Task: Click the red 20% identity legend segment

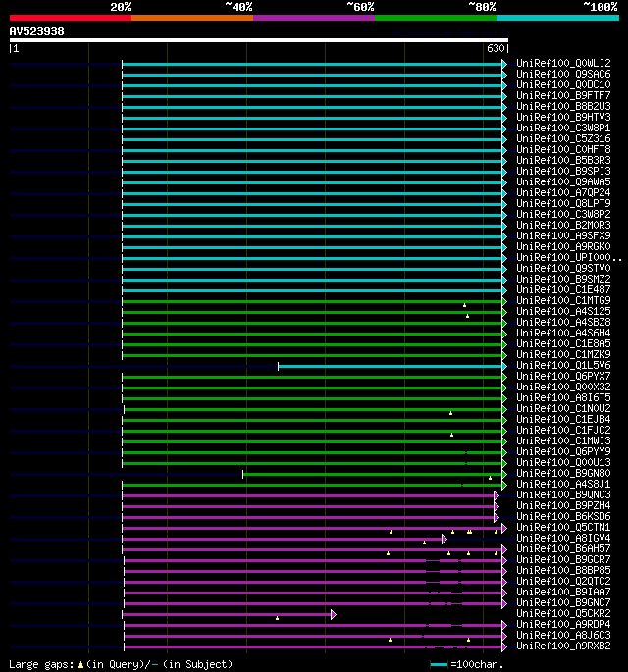Action: click(71, 18)
